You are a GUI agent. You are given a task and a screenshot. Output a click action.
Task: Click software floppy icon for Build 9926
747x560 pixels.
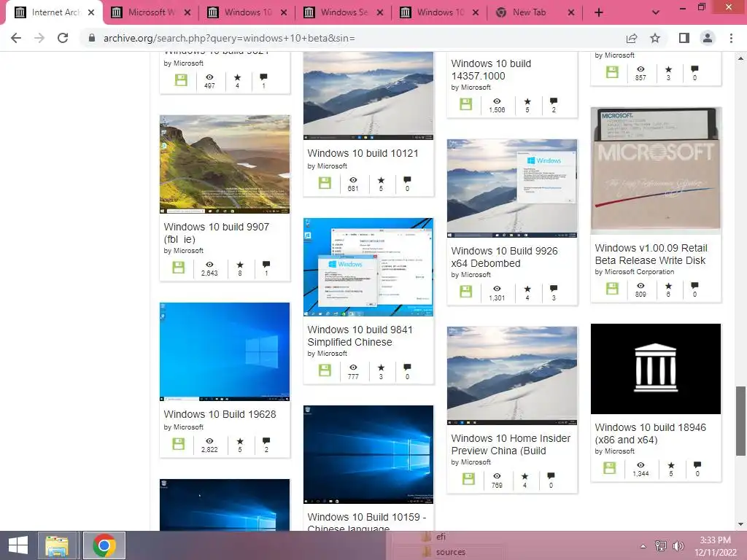tap(466, 292)
